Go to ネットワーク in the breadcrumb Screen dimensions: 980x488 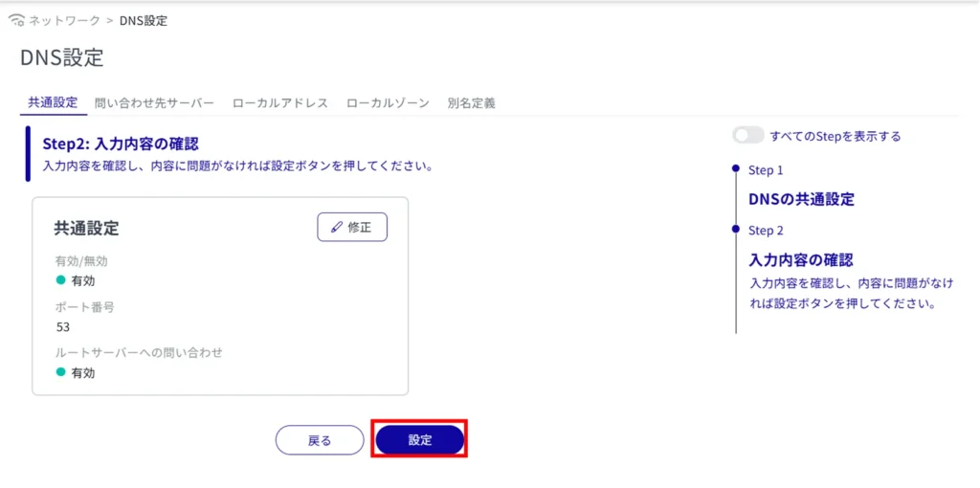click(x=65, y=20)
